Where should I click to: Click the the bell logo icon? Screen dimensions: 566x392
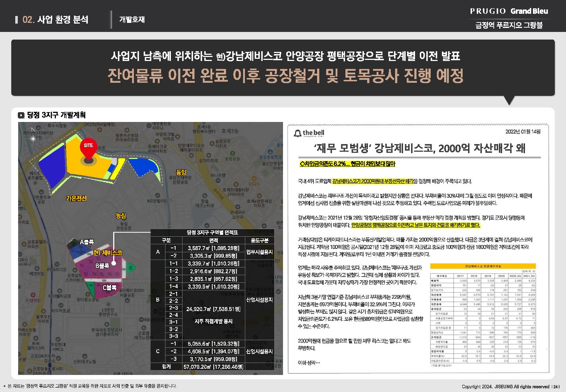(298, 133)
